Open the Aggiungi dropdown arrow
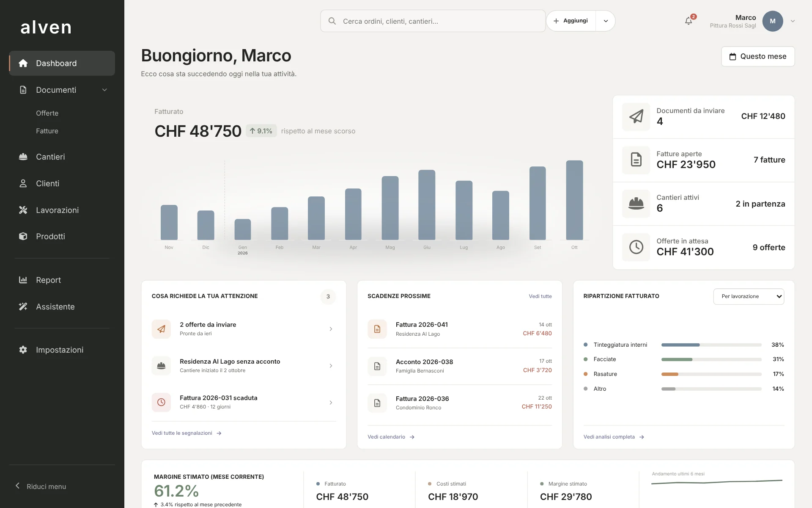Viewport: 812px width, 508px height. [606, 21]
